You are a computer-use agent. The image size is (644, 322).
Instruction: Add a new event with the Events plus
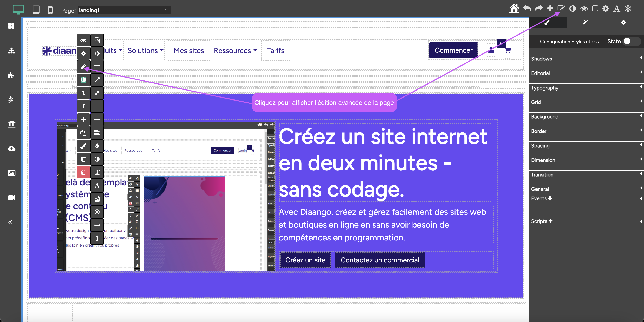tap(550, 198)
